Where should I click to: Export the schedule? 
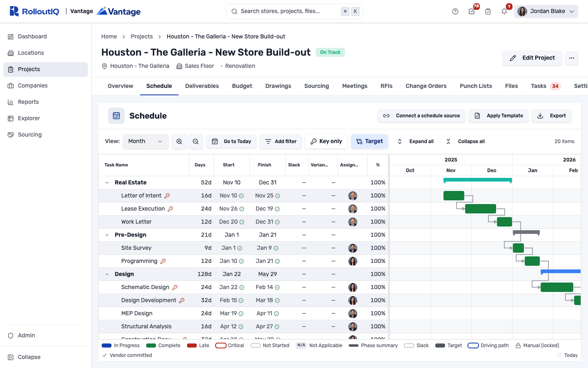[552, 116]
